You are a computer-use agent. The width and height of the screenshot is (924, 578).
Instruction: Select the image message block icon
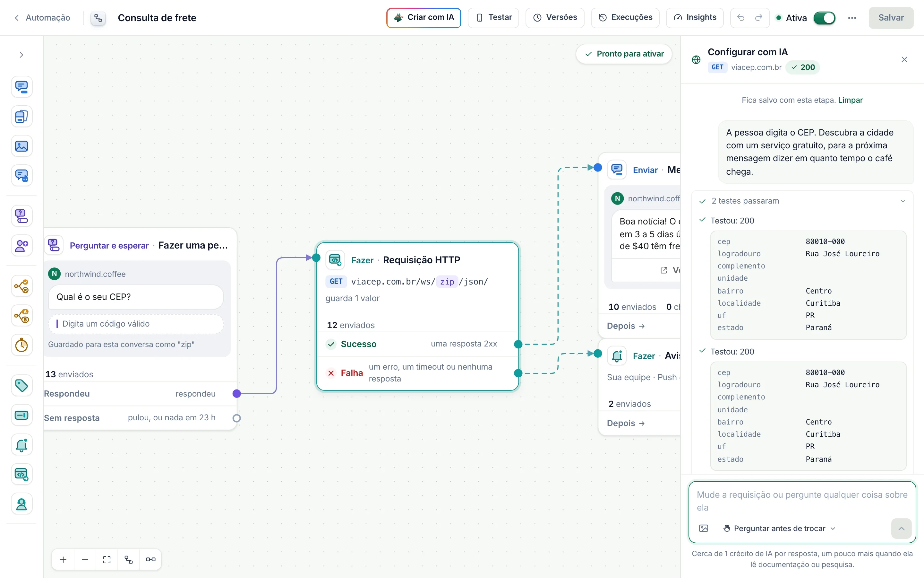pos(21,146)
